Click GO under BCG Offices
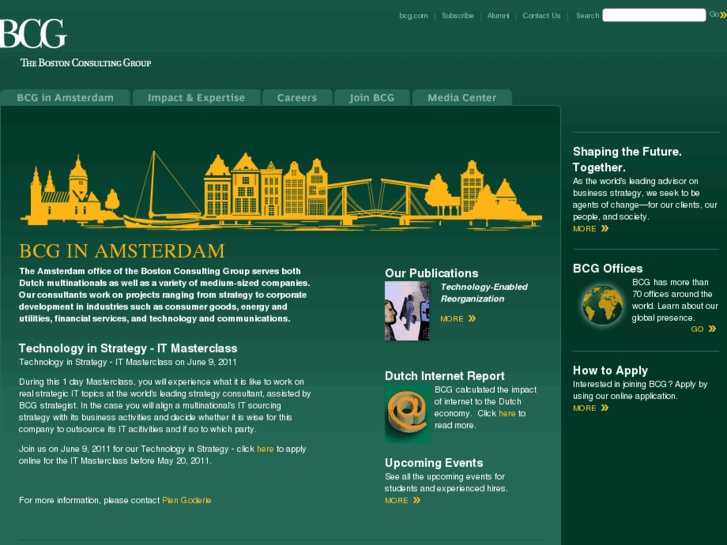Viewport: 727px width, 545px height. point(703,329)
